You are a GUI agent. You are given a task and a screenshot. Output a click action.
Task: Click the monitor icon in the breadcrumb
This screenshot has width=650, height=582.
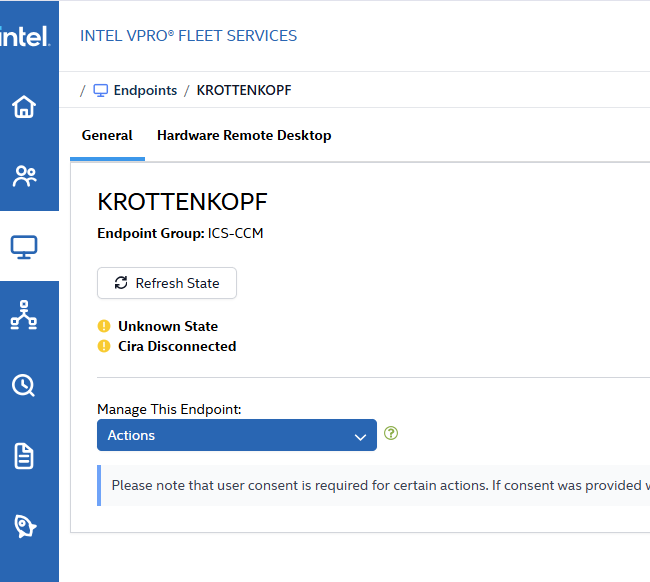tap(100, 90)
